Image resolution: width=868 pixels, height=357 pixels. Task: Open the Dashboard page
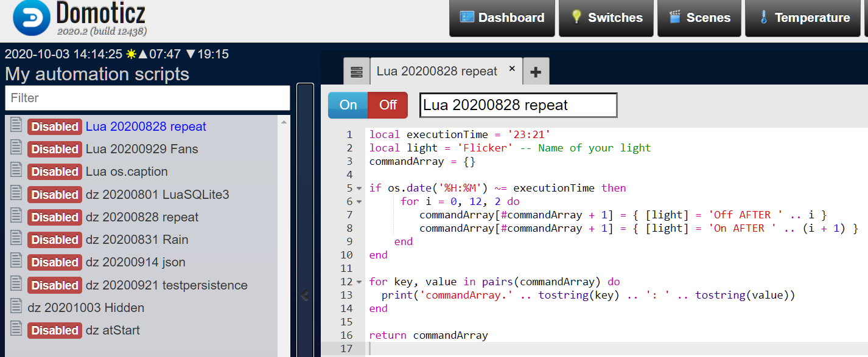click(502, 18)
